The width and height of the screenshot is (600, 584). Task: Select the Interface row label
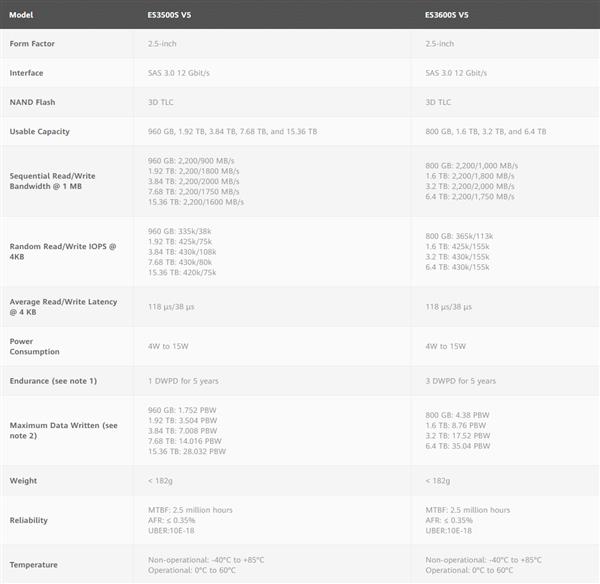[27, 73]
